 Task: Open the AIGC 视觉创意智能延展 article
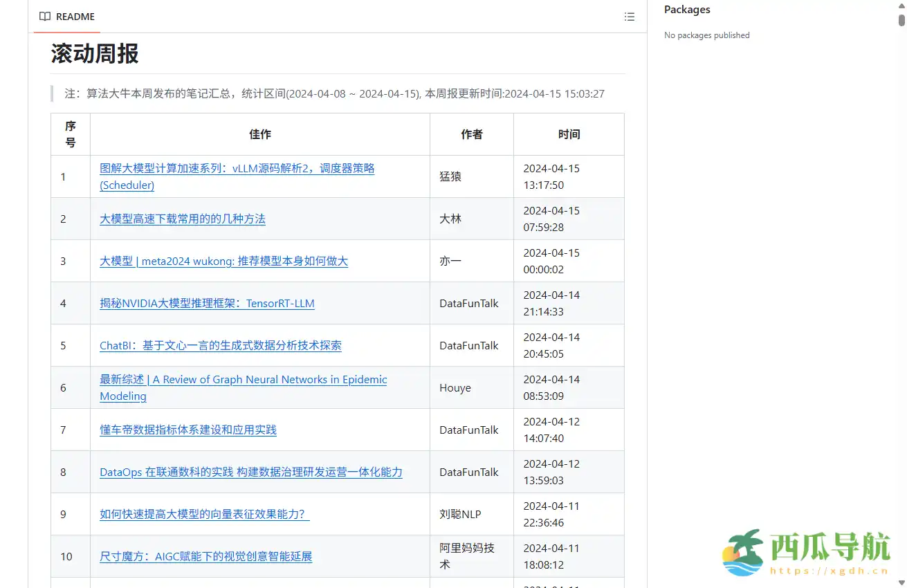[x=205, y=556]
